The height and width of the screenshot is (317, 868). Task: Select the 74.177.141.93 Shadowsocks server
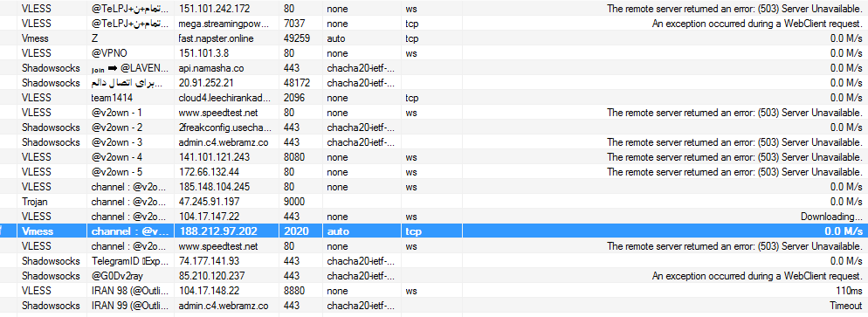tap(434, 260)
